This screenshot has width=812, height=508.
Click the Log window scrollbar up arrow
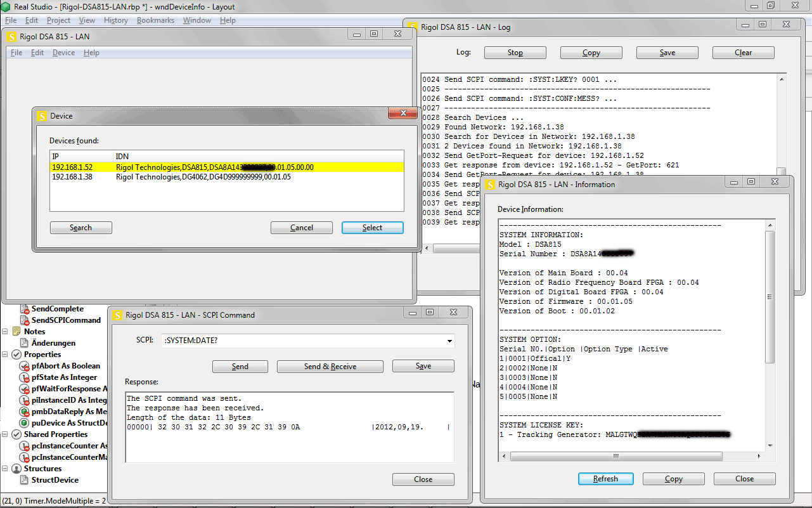(x=781, y=79)
